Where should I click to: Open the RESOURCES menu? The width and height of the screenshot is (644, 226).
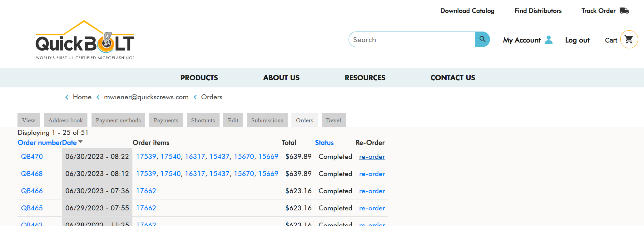pyautogui.click(x=365, y=78)
